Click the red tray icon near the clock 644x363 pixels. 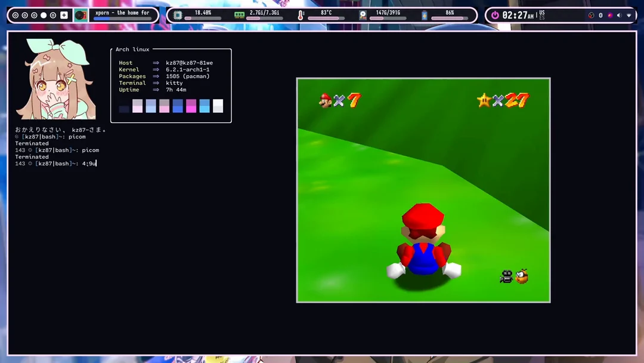pos(591,15)
